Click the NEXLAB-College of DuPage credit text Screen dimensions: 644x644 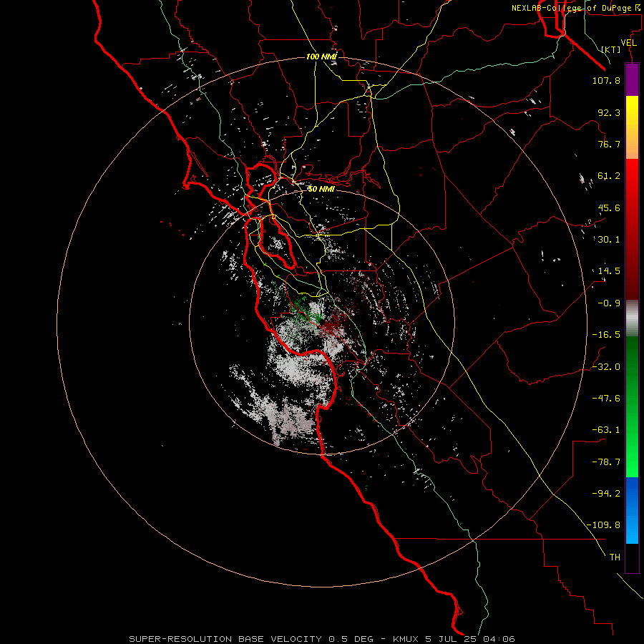click(x=577, y=8)
